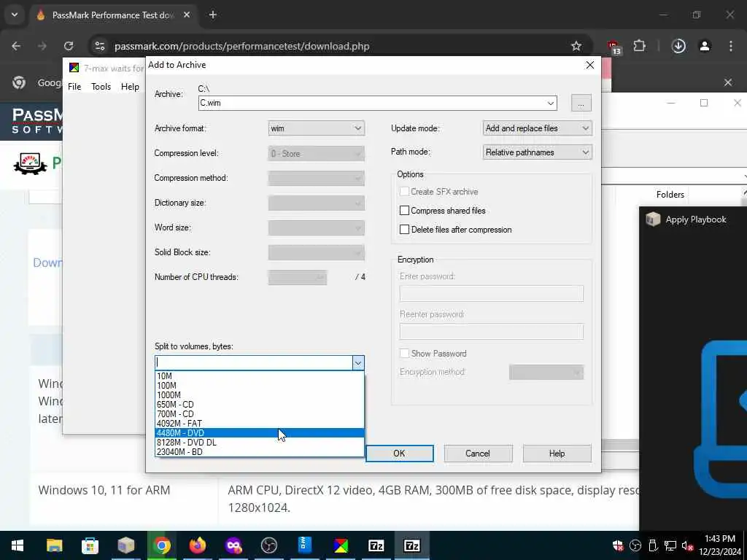Open the clock showing 1:43 PM
Screen dimensions: 747x560
tap(720, 545)
